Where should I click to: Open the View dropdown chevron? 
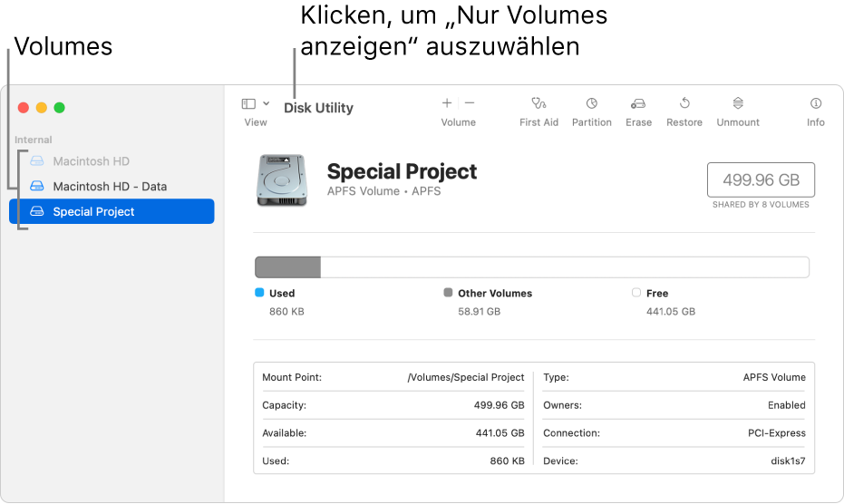pyautogui.click(x=266, y=103)
